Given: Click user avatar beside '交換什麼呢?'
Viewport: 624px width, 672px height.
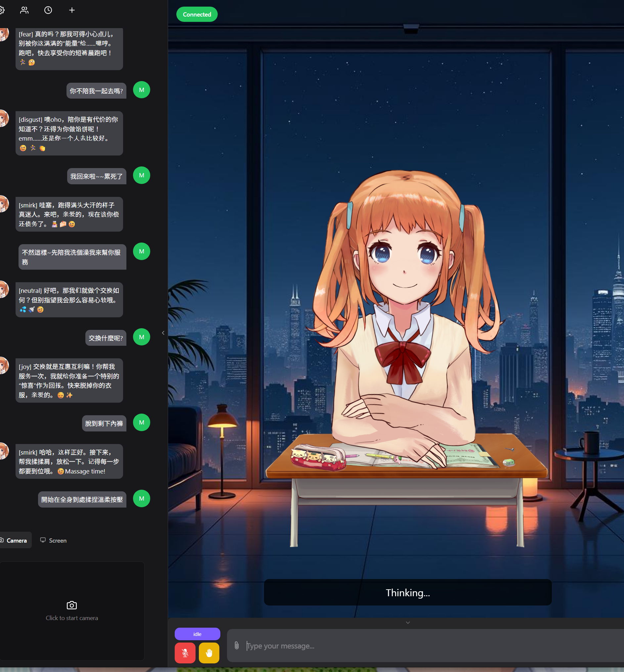Looking at the screenshot, I should point(142,337).
